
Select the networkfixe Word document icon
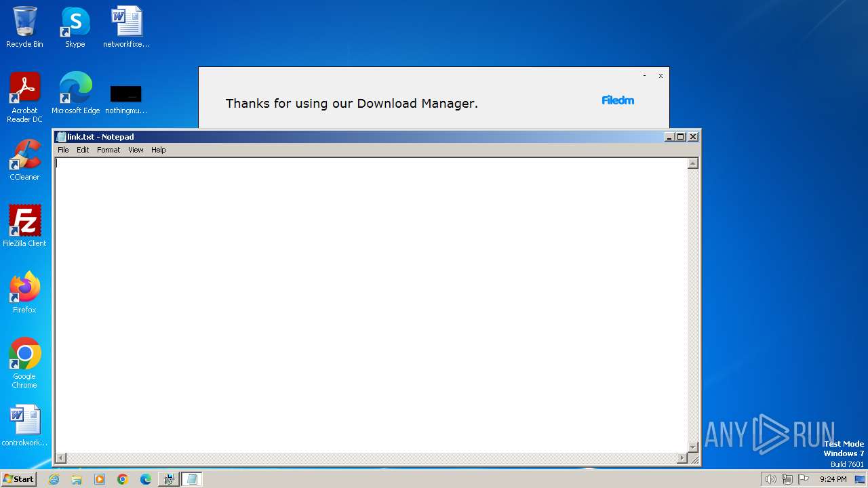pyautogui.click(x=126, y=27)
